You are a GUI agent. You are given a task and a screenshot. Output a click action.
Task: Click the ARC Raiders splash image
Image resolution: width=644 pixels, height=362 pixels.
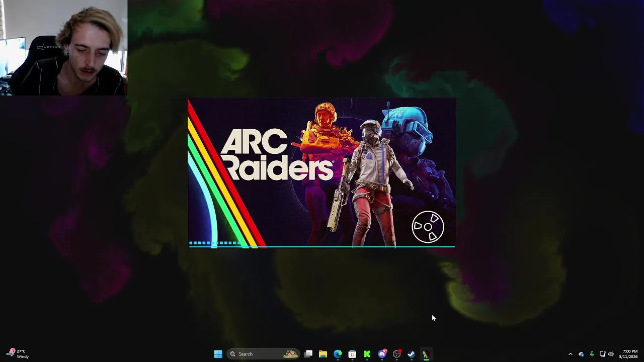[x=321, y=173]
